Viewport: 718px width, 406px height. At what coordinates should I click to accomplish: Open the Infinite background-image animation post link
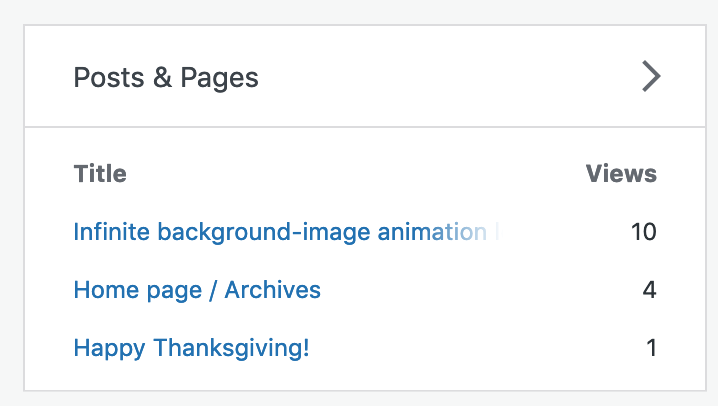[279, 232]
